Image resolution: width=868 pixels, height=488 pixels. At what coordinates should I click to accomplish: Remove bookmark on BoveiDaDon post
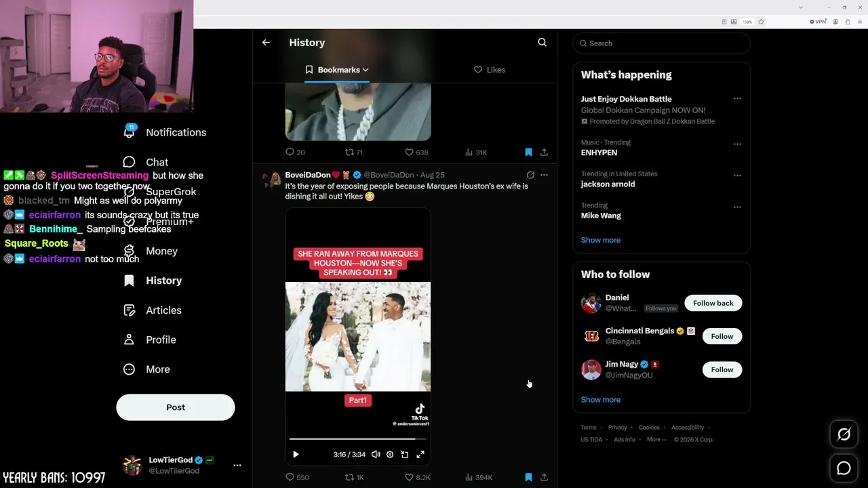click(528, 477)
